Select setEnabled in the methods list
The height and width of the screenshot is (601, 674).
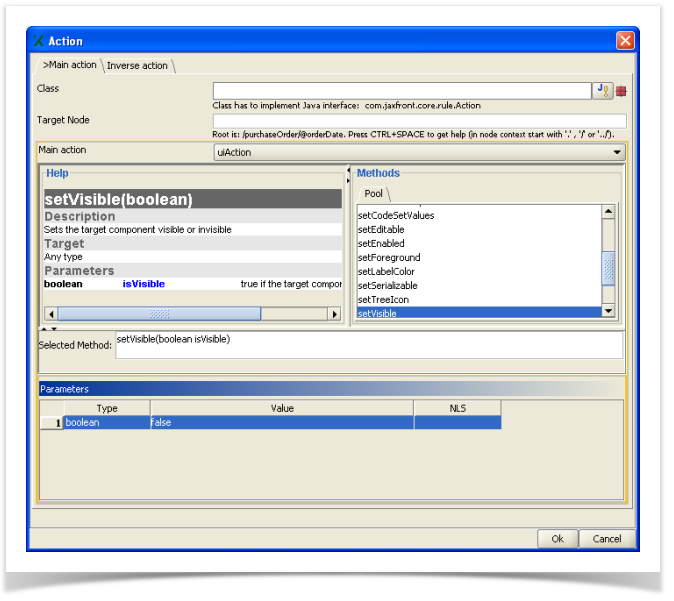(x=381, y=243)
